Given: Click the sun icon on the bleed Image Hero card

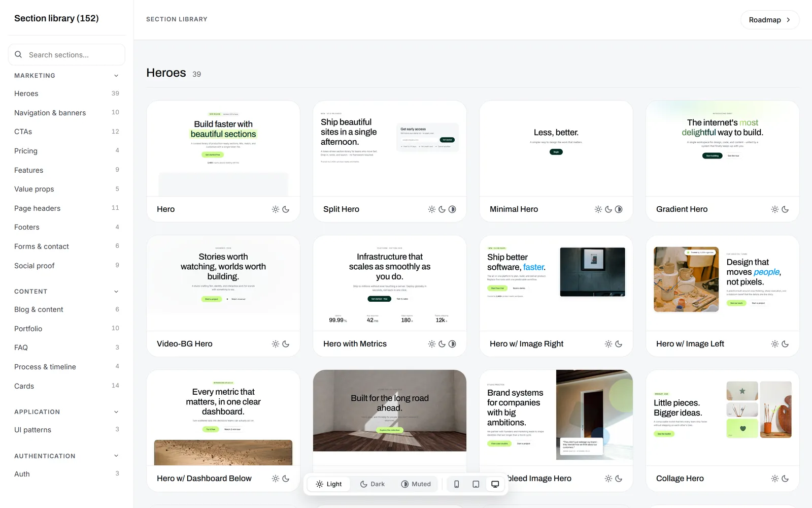Looking at the screenshot, I should click(x=608, y=479).
